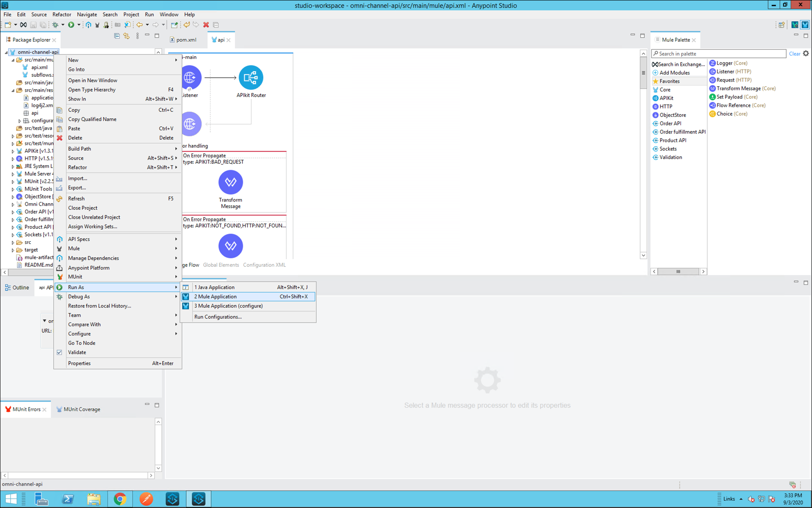Select Set Payload (Core) in palette
The height and width of the screenshot is (508, 812).
(x=733, y=97)
